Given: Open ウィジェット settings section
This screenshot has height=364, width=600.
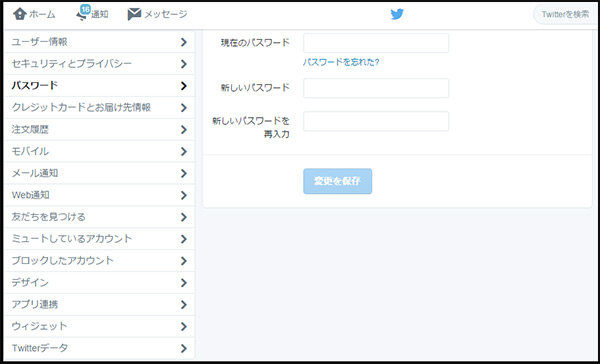Looking at the screenshot, I should [x=99, y=326].
